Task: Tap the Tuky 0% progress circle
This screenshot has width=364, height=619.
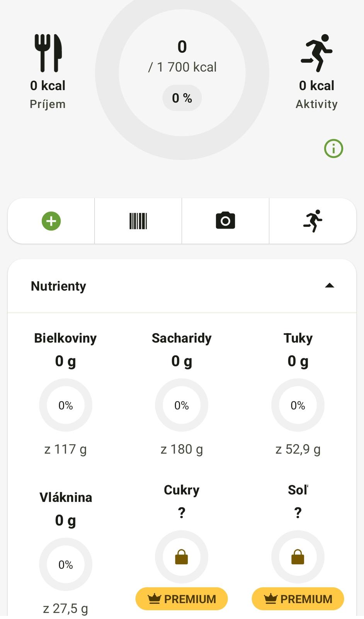Action: (298, 405)
